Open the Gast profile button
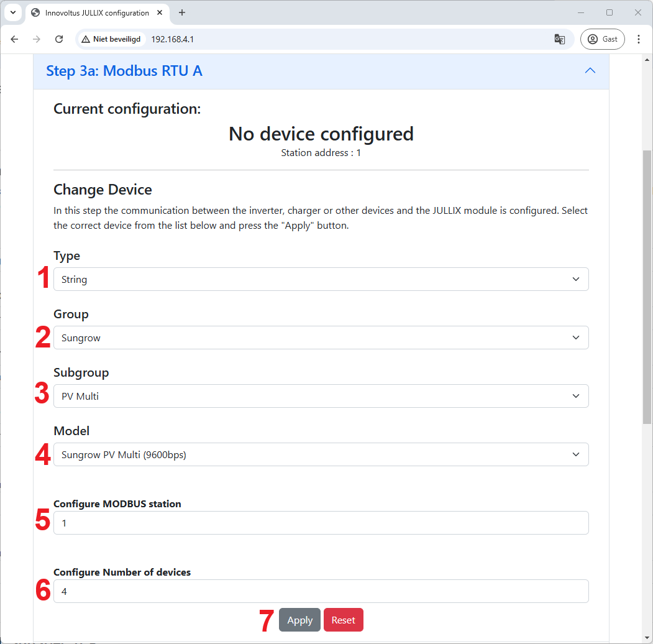This screenshot has height=644, width=653. 602,39
